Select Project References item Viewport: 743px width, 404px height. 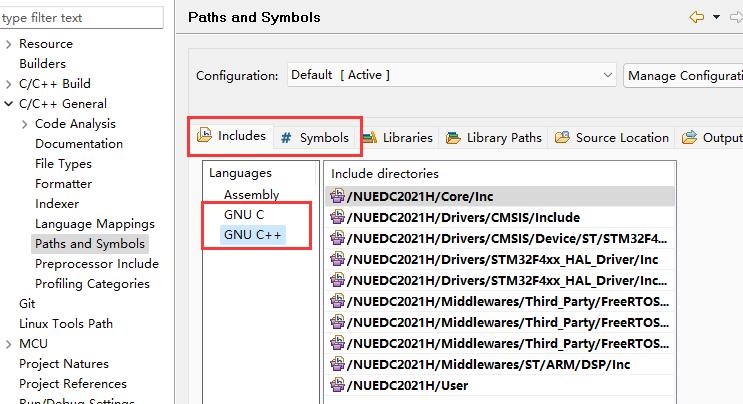(73, 384)
